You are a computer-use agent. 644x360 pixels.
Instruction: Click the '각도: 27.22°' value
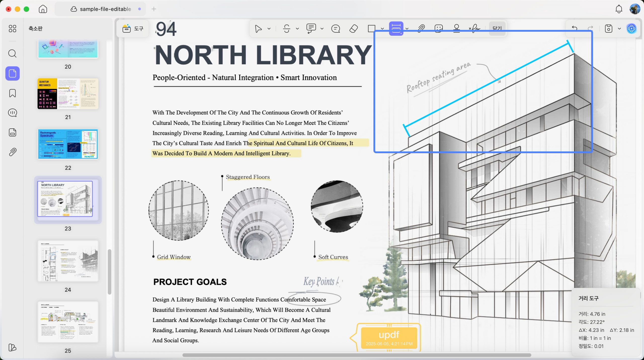[x=591, y=322]
